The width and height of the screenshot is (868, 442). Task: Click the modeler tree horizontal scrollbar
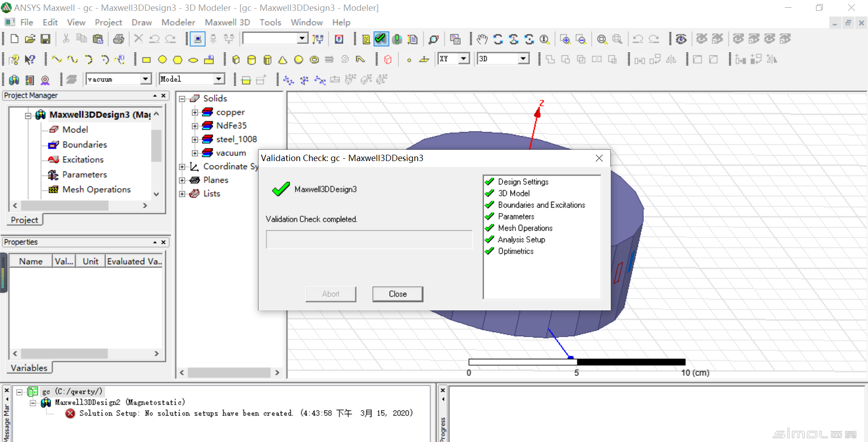[x=230, y=372]
